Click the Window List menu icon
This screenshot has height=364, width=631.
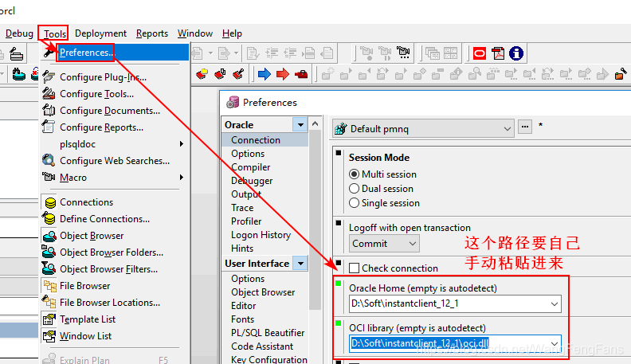tap(49, 336)
